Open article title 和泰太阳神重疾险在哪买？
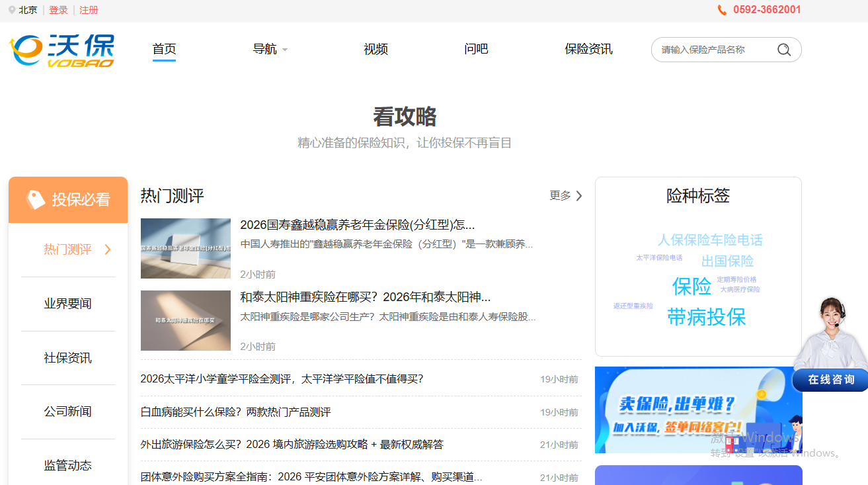The image size is (868, 485). coord(365,297)
